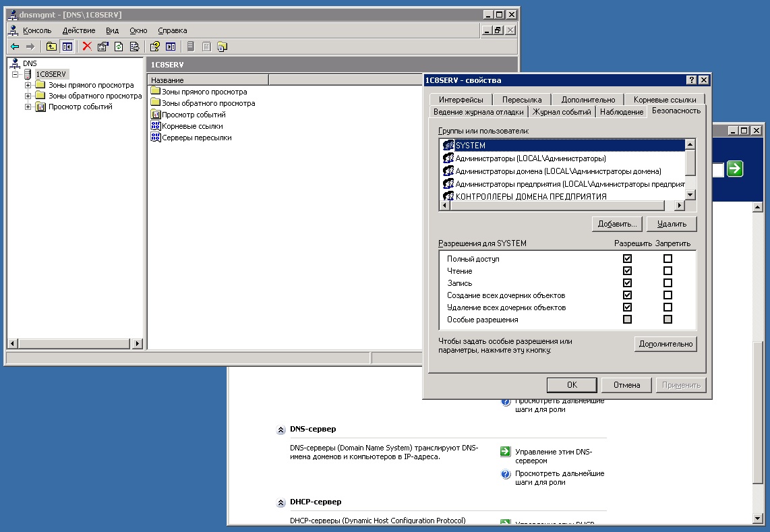Click the green arrow next to DNS server management
770x532 pixels.
[505, 452]
